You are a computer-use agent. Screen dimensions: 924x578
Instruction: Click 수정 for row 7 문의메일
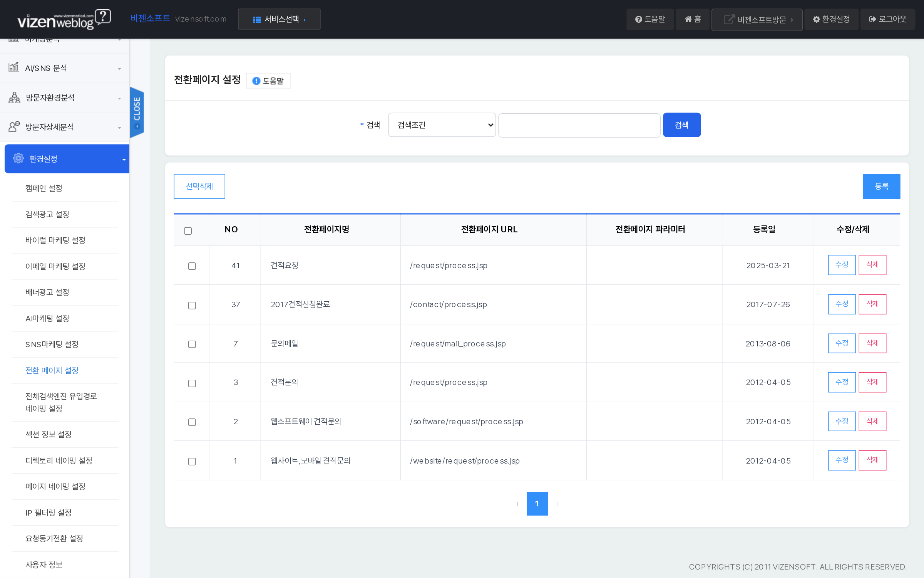click(842, 343)
